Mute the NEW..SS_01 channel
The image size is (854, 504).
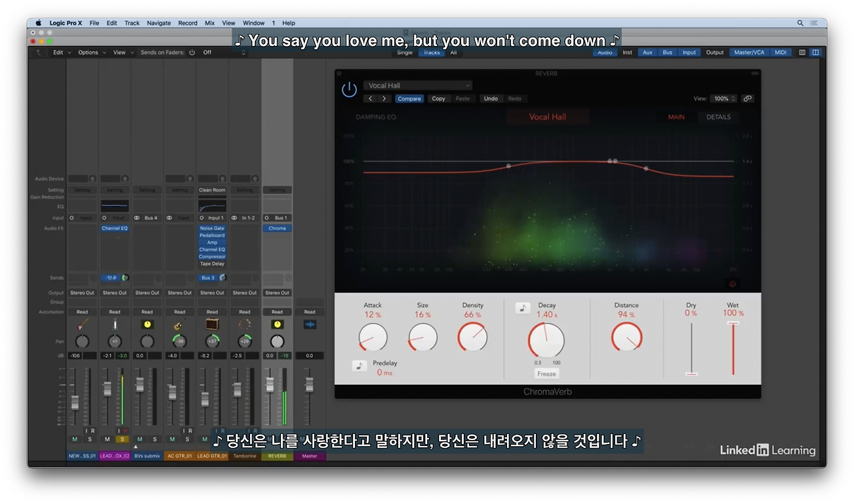pos(75,439)
